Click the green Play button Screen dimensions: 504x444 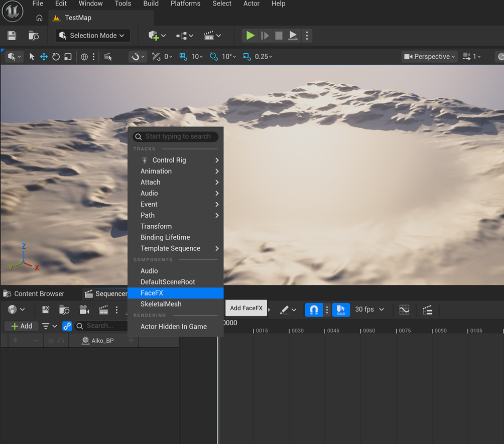coord(250,35)
